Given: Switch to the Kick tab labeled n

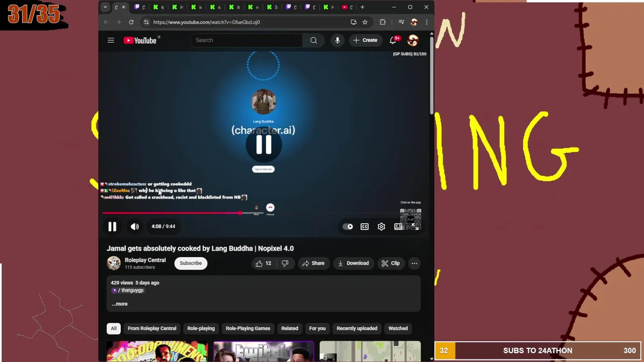Looking at the screenshot, I should 254,7.
